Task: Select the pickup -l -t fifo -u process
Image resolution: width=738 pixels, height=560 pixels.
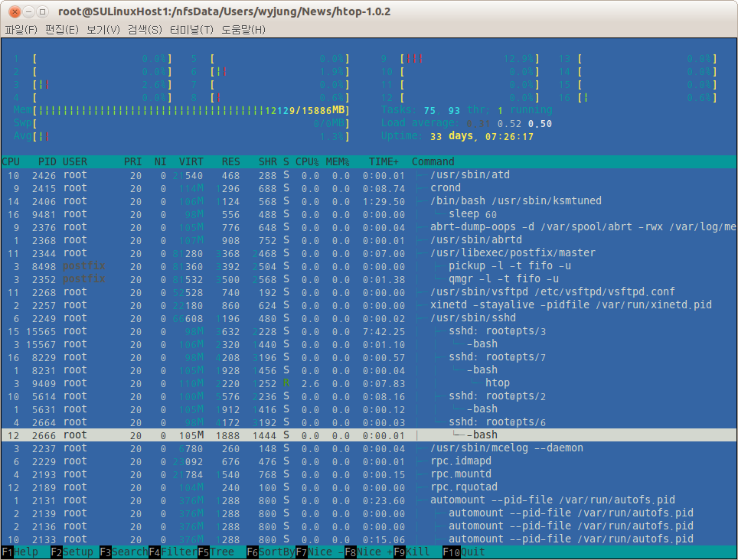Action: point(369,266)
